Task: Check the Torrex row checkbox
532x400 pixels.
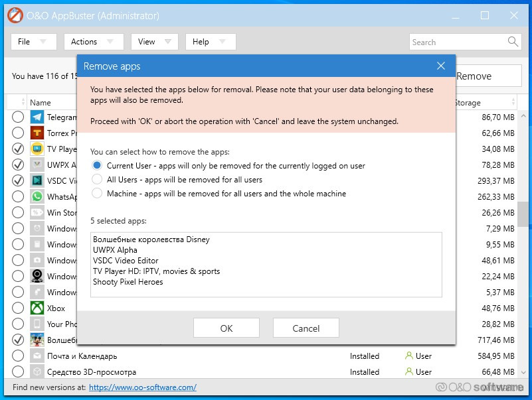Action: tap(18, 133)
